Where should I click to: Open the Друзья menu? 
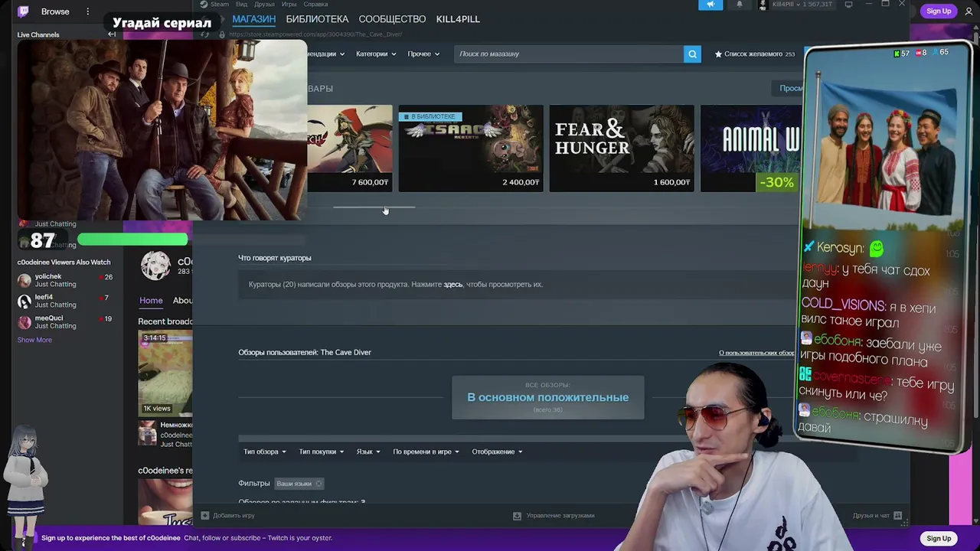pyautogui.click(x=264, y=4)
